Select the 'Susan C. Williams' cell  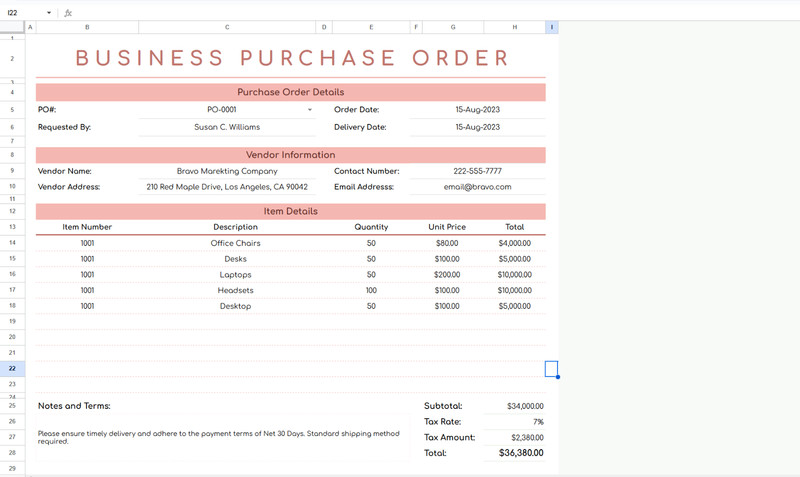click(x=227, y=127)
